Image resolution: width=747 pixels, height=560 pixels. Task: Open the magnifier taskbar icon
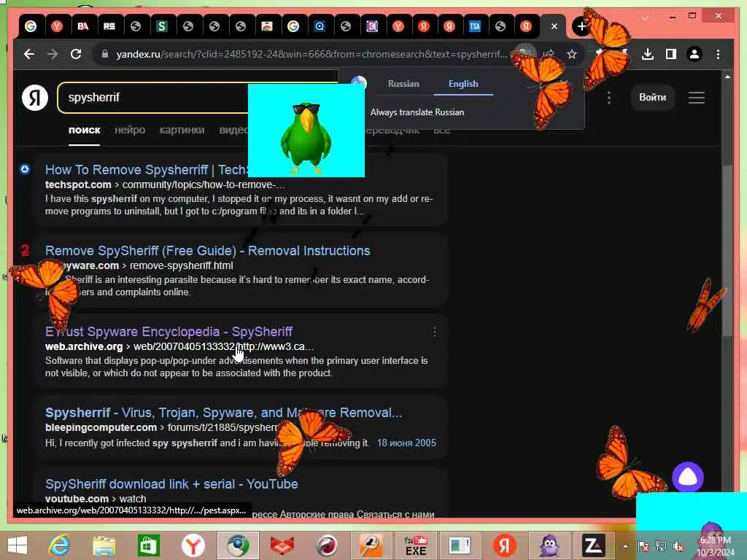pyautogui.click(x=371, y=545)
